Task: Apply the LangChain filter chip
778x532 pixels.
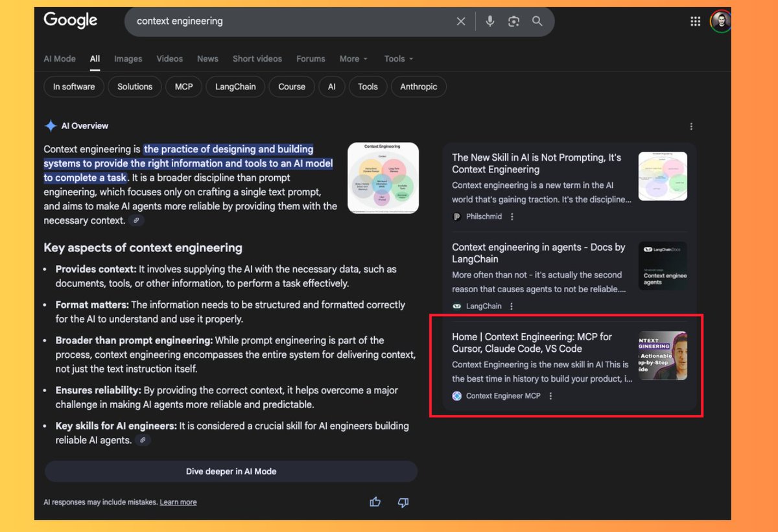Action: pyautogui.click(x=235, y=86)
